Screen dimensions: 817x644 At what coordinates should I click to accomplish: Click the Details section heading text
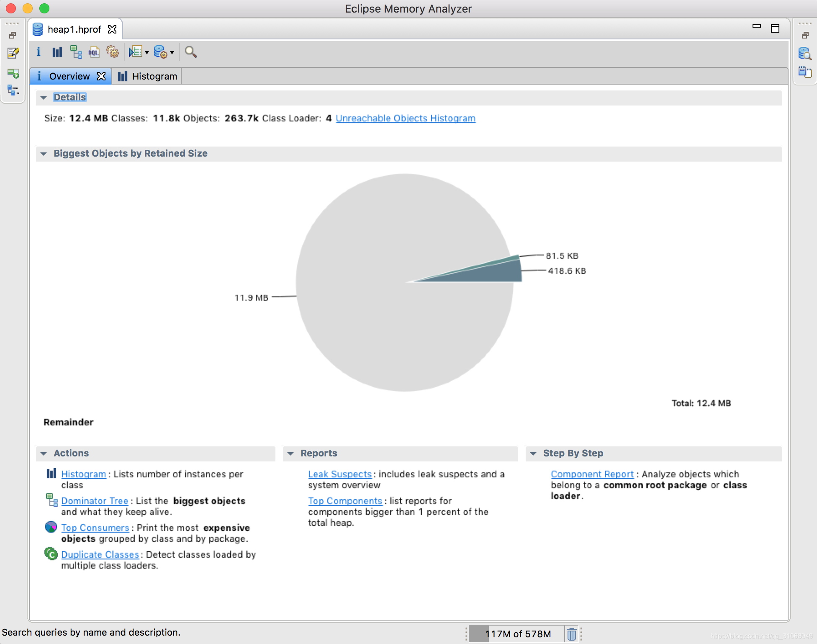[x=69, y=97]
